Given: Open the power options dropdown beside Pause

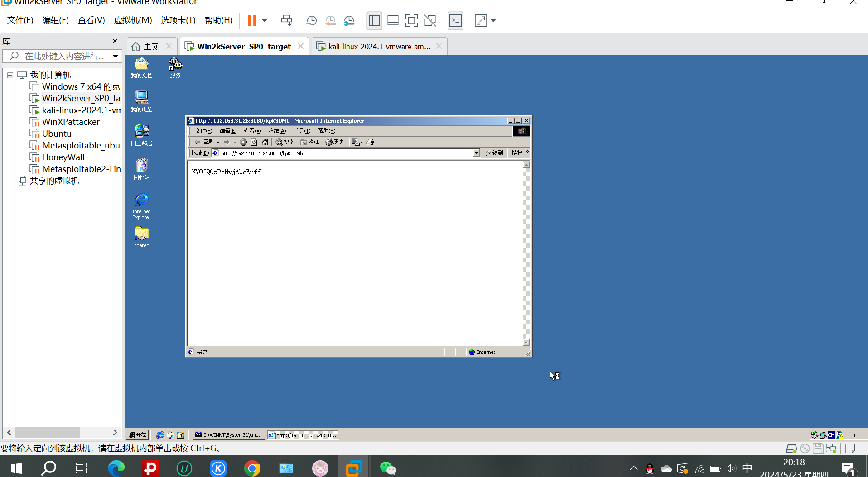Looking at the screenshot, I should (x=265, y=20).
